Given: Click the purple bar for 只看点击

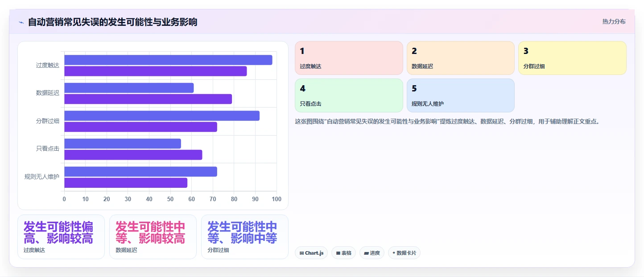Looking at the screenshot, I should [x=133, y=155].
